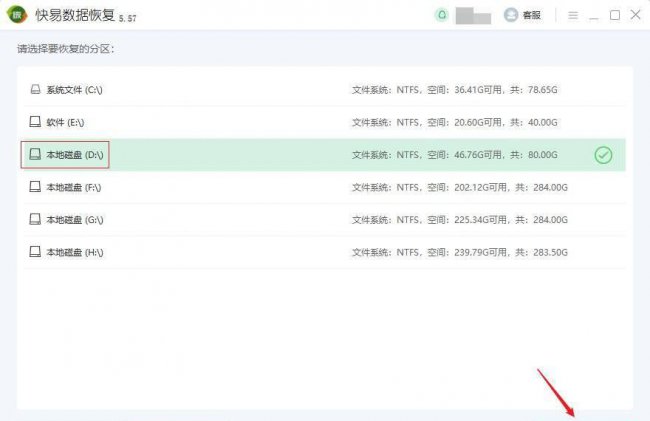Click info text showing 20.60G可用 of 40.00G
Viewport: 650px width, 421px height.
pyautogui.click(x=454, y=122)
